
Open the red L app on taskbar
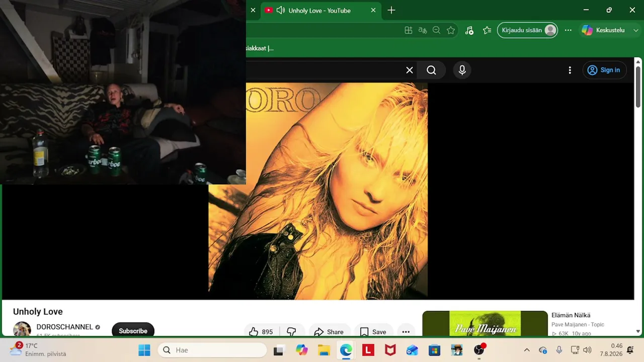click(x=368, y=350)
